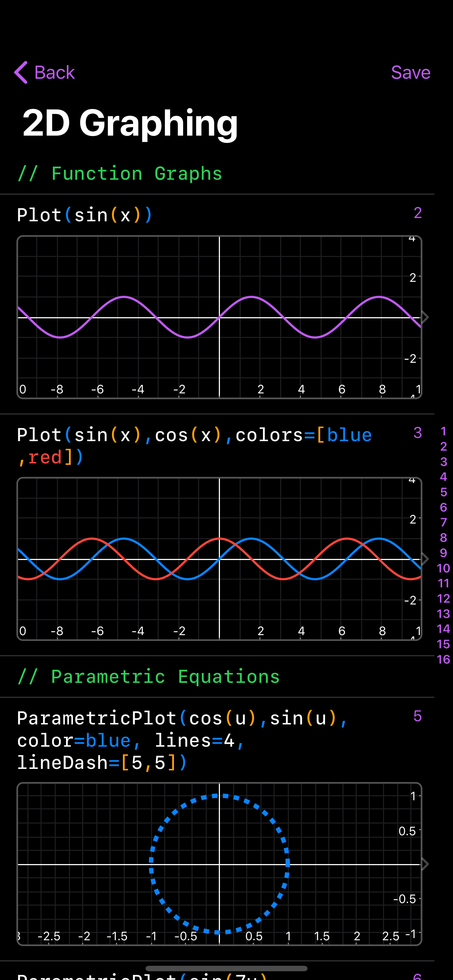Image resolution: width=453 pixels, height=980 pixels.
Task: Expand the Plot(sin(x)) graph side arrow
Action: tap(425, 317)
